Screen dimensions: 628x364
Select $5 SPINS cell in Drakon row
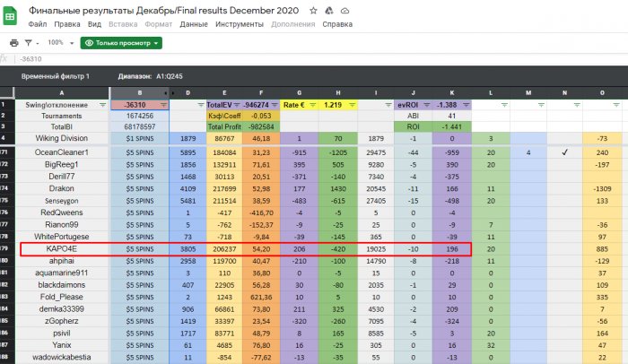(140, 188)
